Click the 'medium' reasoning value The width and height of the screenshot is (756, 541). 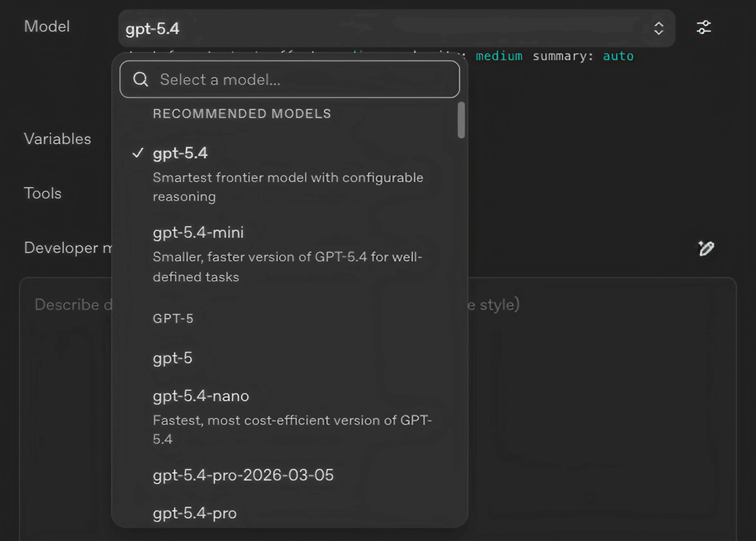coord(499,56)
